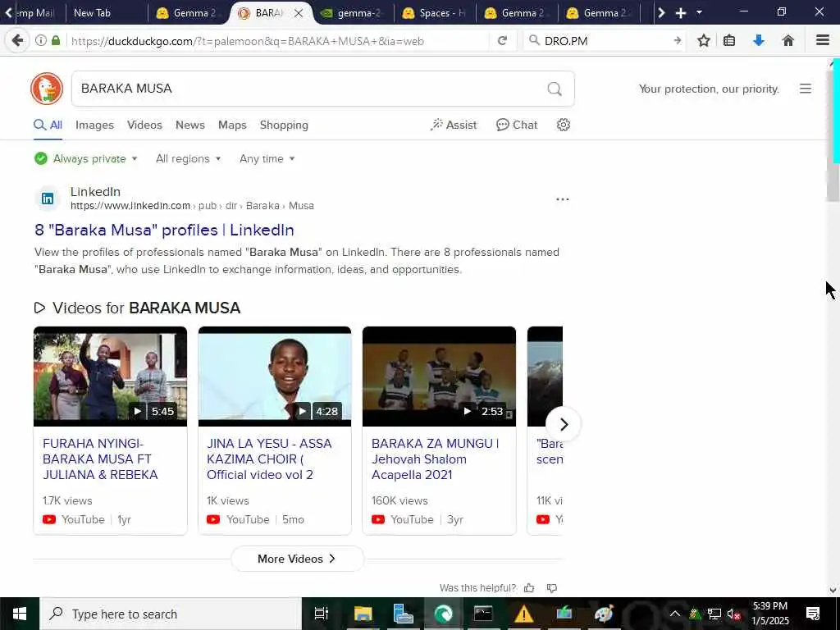Switch to Maps search tab

tap(232, 125)
